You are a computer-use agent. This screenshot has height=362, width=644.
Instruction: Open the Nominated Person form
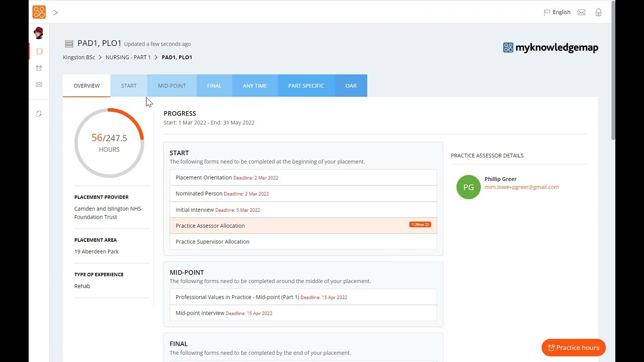[x=303, y=194]
